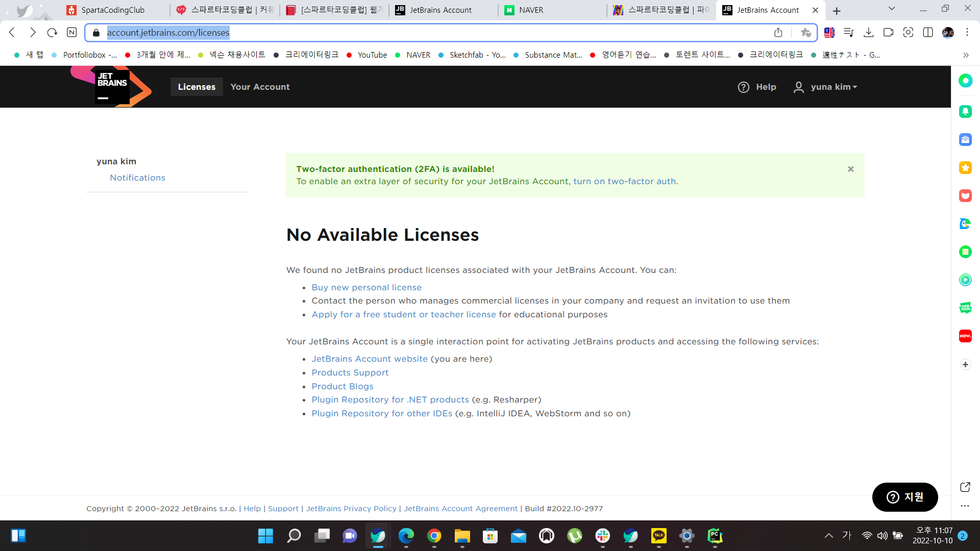
Task: Switch to the 스파르타코딩클럽 | 커뮤 tab
Action: [225, 10]
